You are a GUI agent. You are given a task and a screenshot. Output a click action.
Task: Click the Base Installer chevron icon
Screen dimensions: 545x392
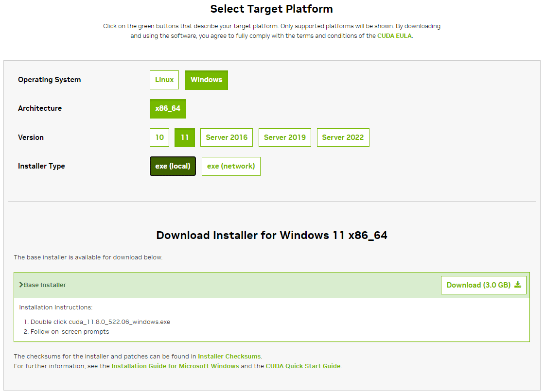21,285
